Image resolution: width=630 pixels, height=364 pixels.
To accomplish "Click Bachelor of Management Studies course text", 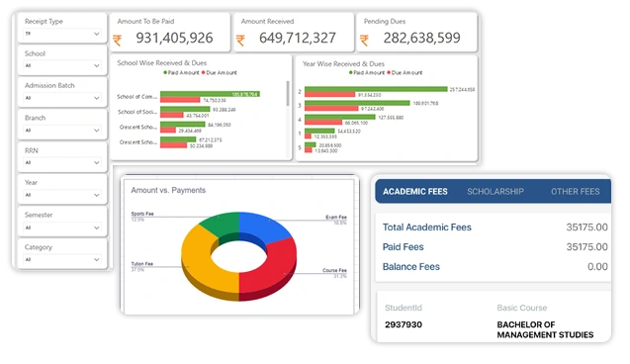I will 545,329.
